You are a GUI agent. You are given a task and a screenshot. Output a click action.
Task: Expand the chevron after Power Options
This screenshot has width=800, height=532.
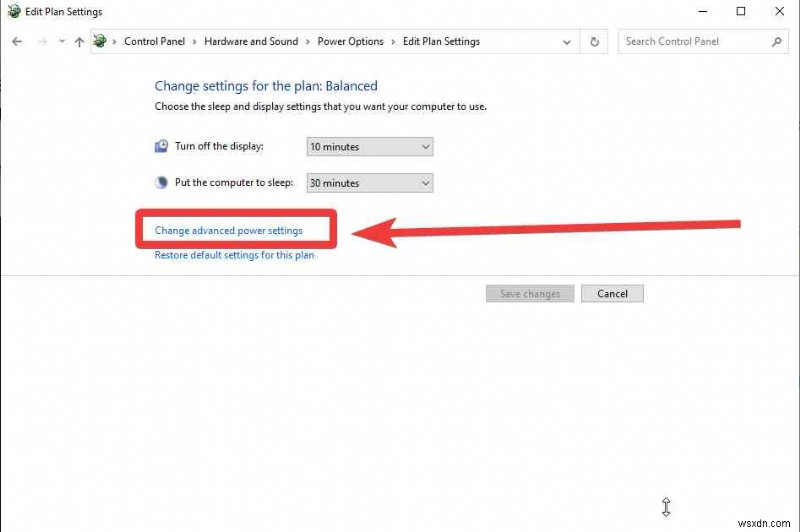click(393, 42)
